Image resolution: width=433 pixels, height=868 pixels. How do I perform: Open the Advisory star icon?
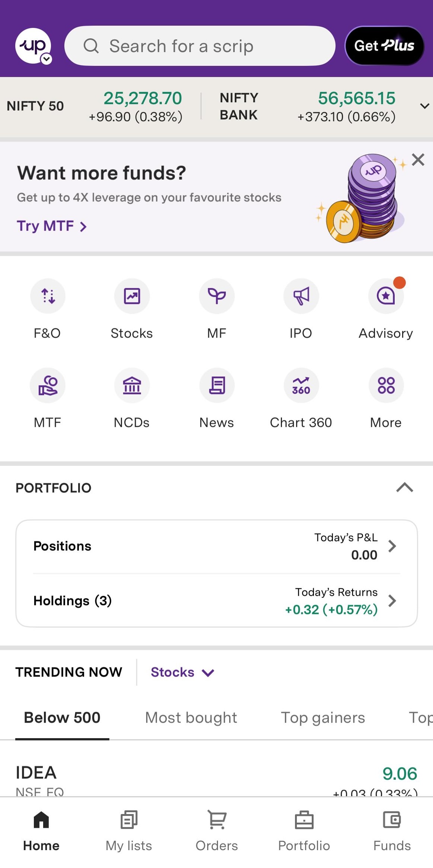click(386, 296)
